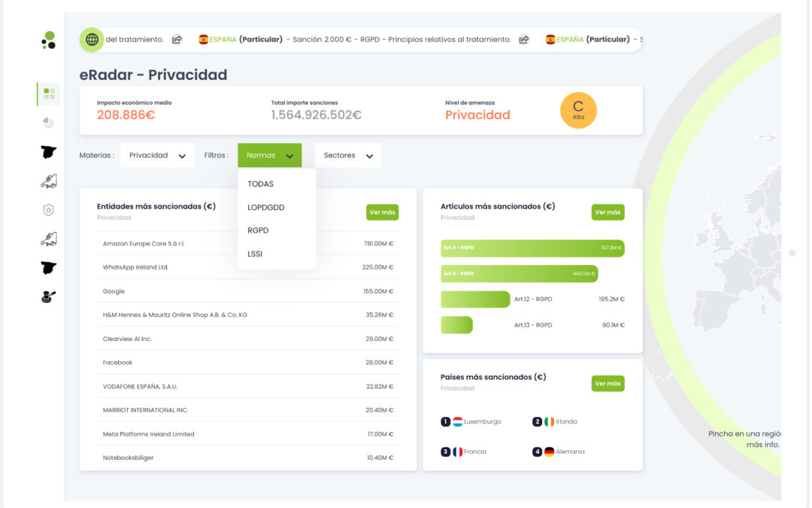This screenshot has width=812, height=508.
Task: Click the Spain map icon below pie chart icon
Action: [49, 152]
